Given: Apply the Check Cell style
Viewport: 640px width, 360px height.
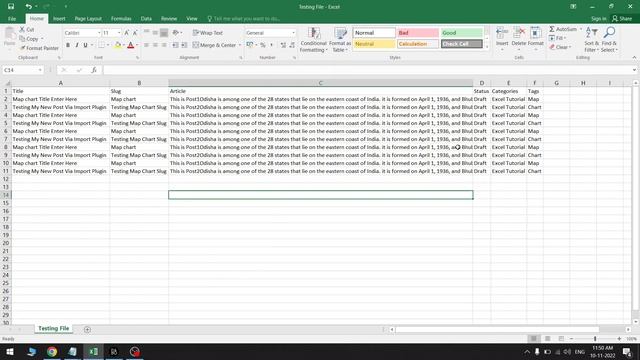Looking at the screenshot, I should [x=462, y=44].
